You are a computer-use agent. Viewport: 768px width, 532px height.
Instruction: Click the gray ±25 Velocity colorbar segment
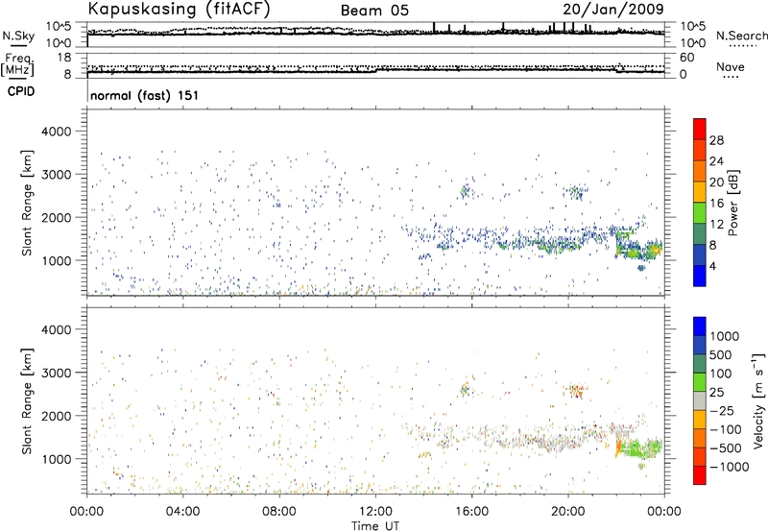(700, 400)
